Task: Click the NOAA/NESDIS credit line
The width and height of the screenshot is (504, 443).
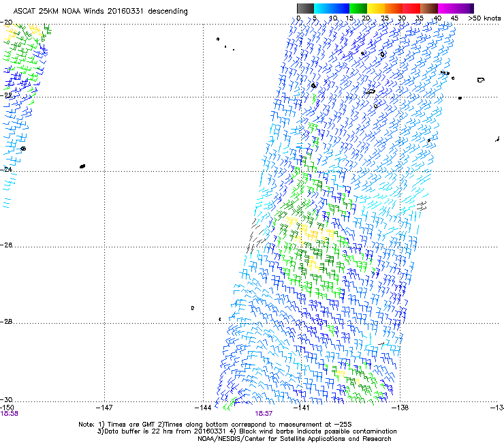Action: point(294,439)
